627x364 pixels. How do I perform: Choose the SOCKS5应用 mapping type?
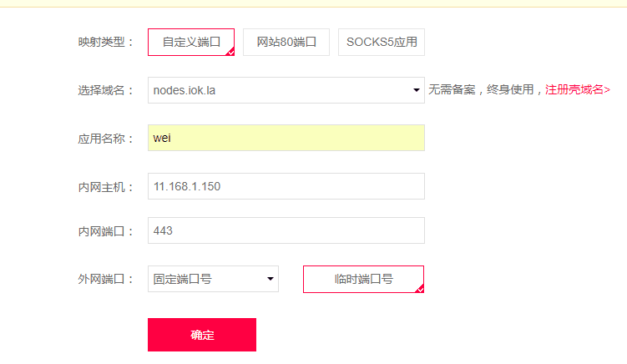(x=381, y=42)
